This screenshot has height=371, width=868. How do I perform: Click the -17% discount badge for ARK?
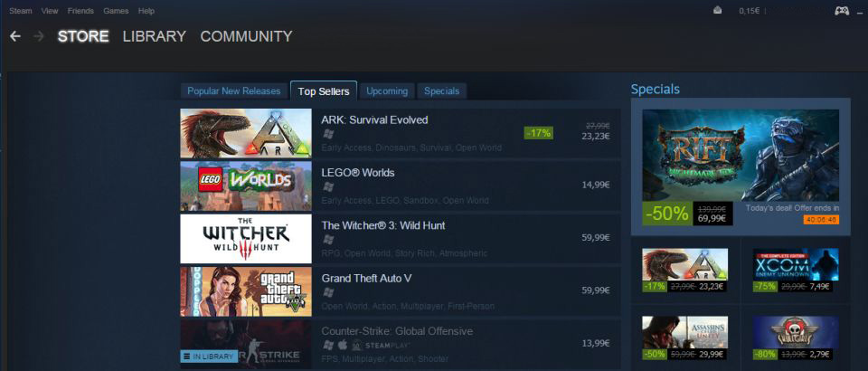[x=538, y=133]
